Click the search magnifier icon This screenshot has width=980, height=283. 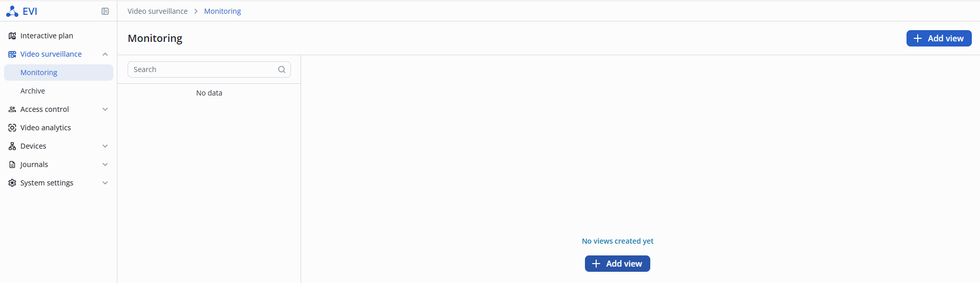(282, 69)
